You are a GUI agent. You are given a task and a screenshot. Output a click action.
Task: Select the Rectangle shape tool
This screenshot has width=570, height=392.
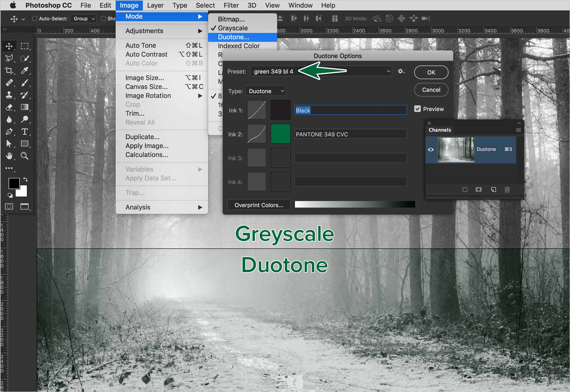25,144
